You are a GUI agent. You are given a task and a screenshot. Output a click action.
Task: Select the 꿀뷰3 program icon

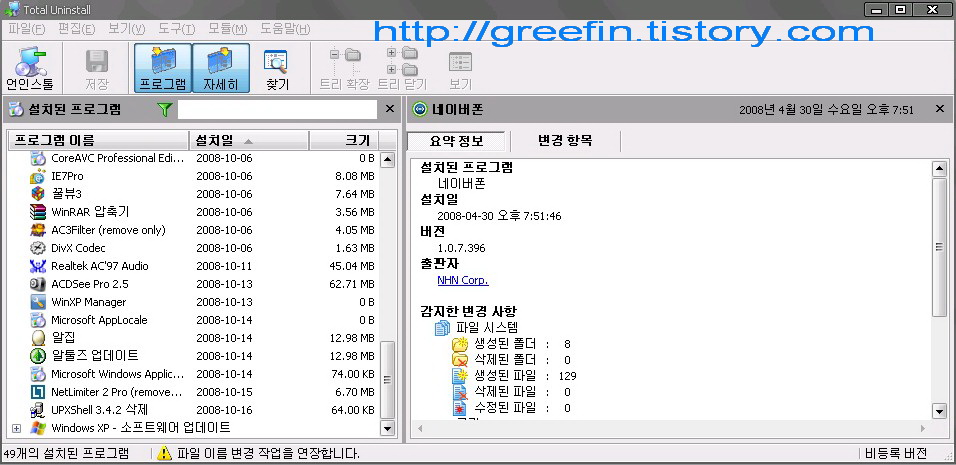(38, 194)
